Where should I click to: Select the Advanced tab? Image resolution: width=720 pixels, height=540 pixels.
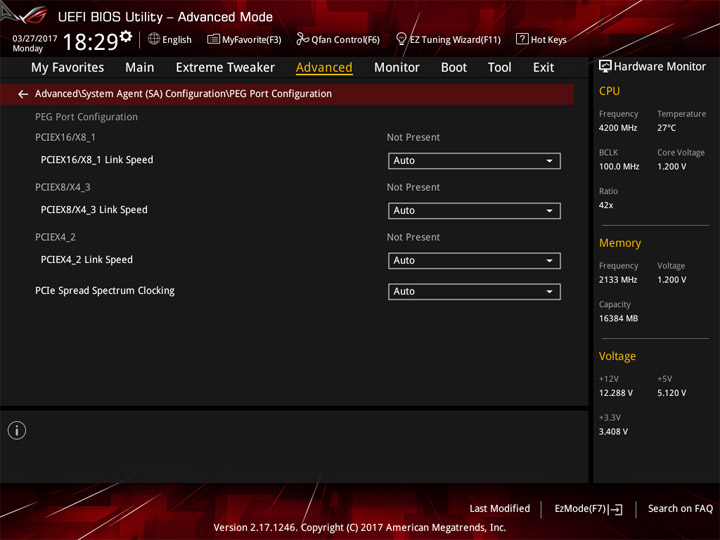tap(324, 68)
